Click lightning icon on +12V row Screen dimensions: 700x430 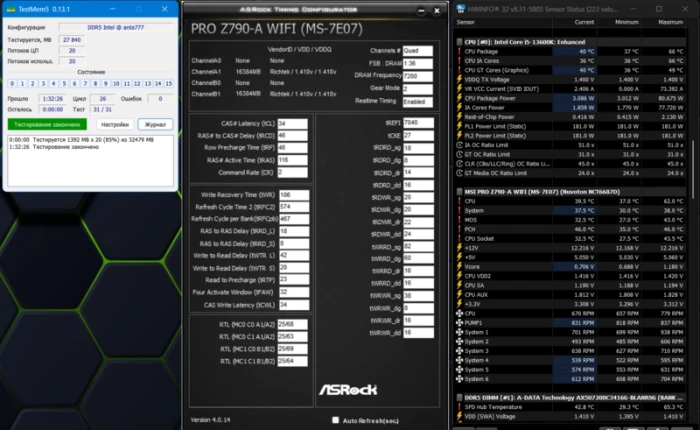click(x=459, y=248)
